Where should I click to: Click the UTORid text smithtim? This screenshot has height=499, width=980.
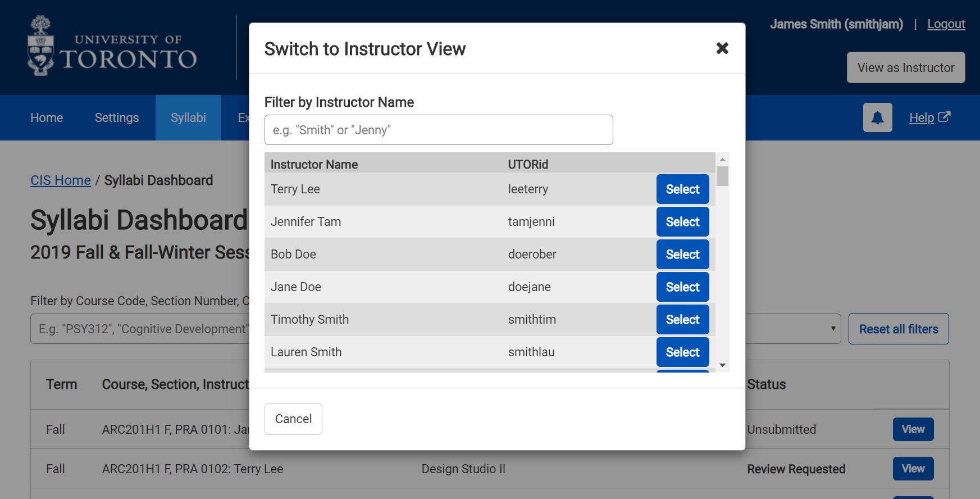pos(532,320)
